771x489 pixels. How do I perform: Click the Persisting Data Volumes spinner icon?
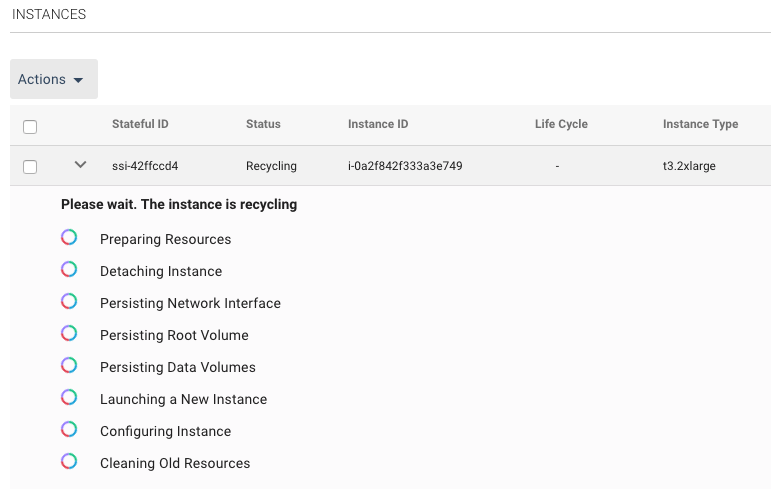[x=69, y=366]
